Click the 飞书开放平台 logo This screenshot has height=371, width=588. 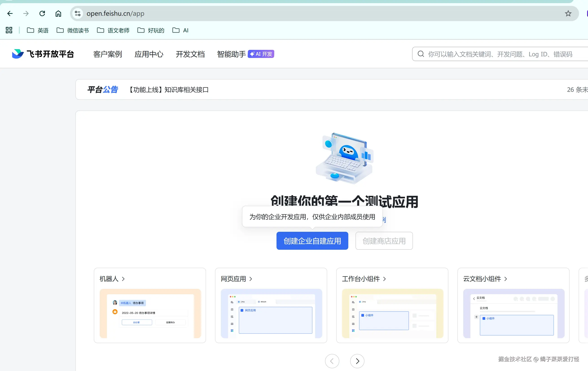click(43, 54)
